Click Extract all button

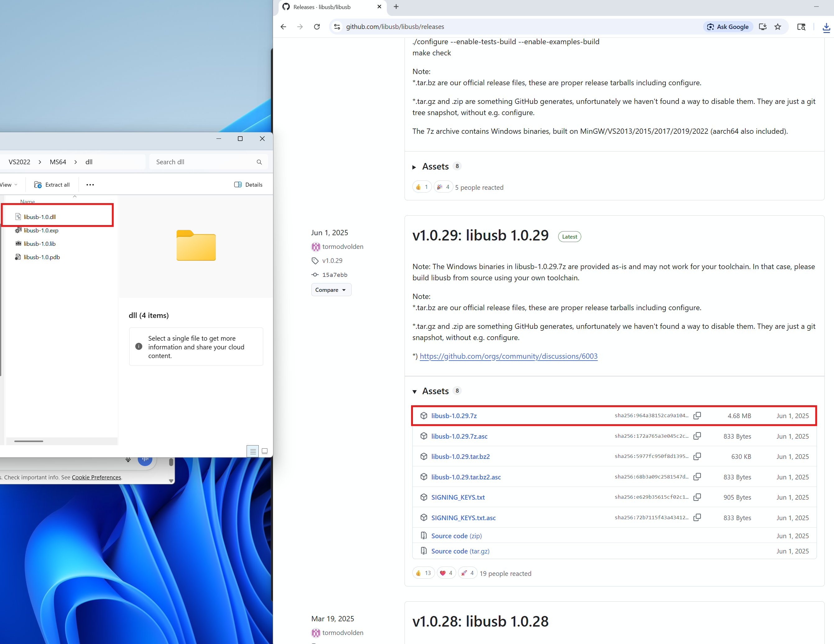pos(52,185)
